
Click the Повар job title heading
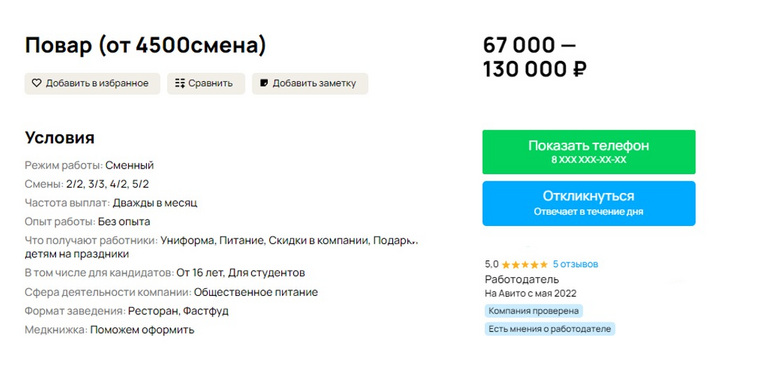click(146, 46)
